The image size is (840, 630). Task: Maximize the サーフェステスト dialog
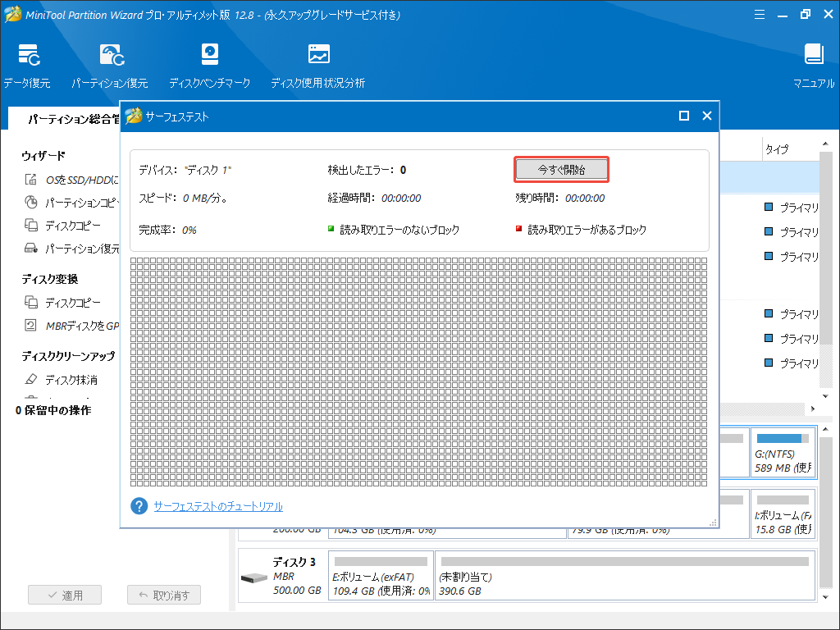pos(683,116)
